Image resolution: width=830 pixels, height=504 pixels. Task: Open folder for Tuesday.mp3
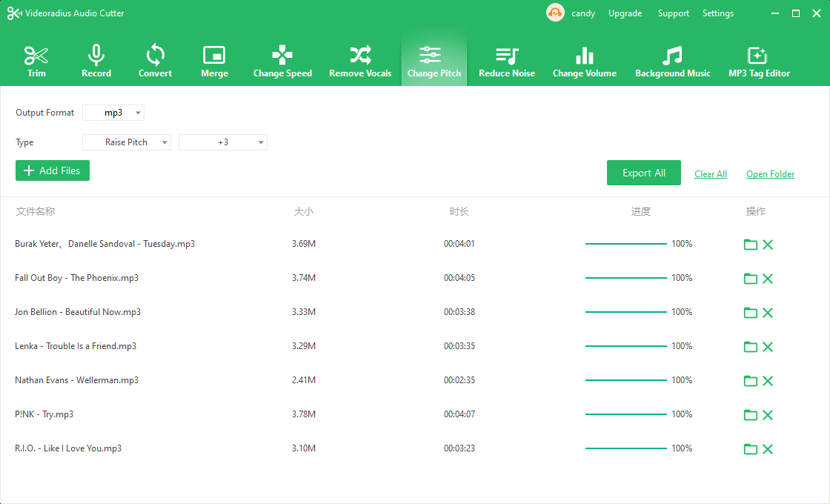750,244
